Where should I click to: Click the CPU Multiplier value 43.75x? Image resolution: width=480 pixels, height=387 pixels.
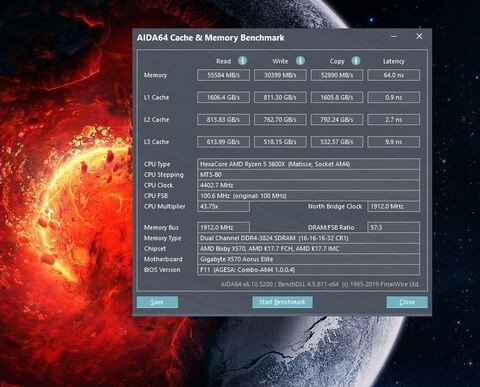click(x=223, y=206)
